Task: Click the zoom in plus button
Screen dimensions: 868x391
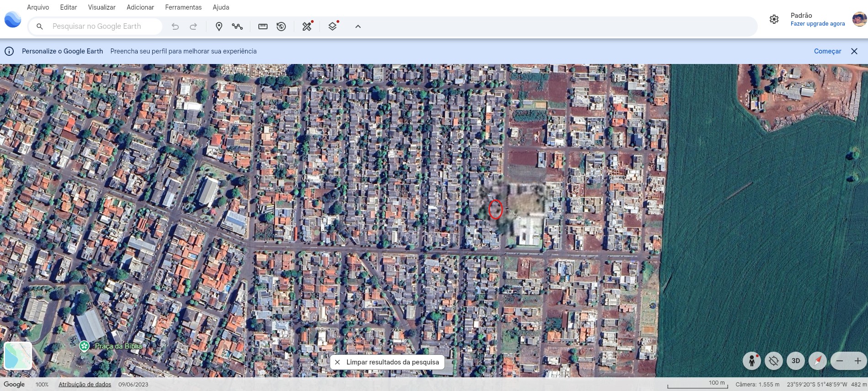Action: (x=858, y=361)
